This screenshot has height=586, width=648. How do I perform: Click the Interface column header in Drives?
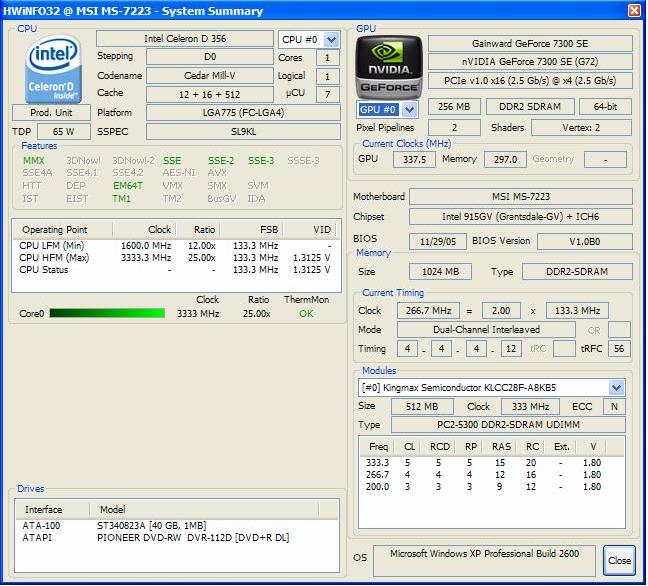click(x=52, y=510)
